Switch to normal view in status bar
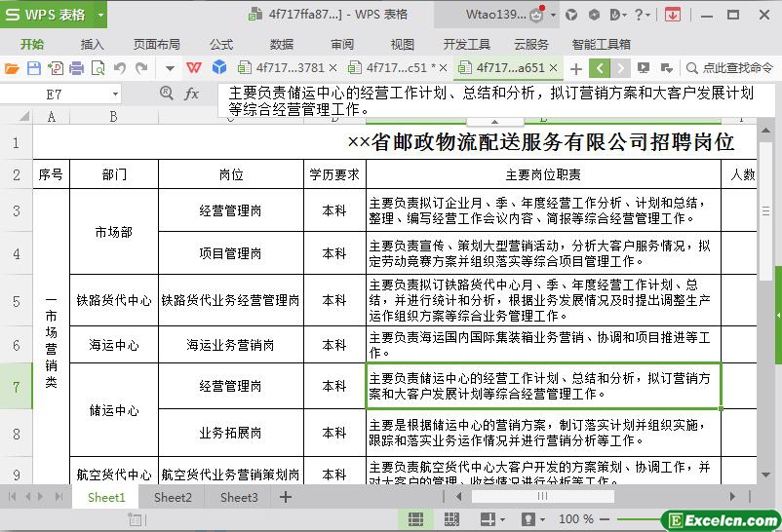This screenshot has height=532, width=782. [414, 519]
